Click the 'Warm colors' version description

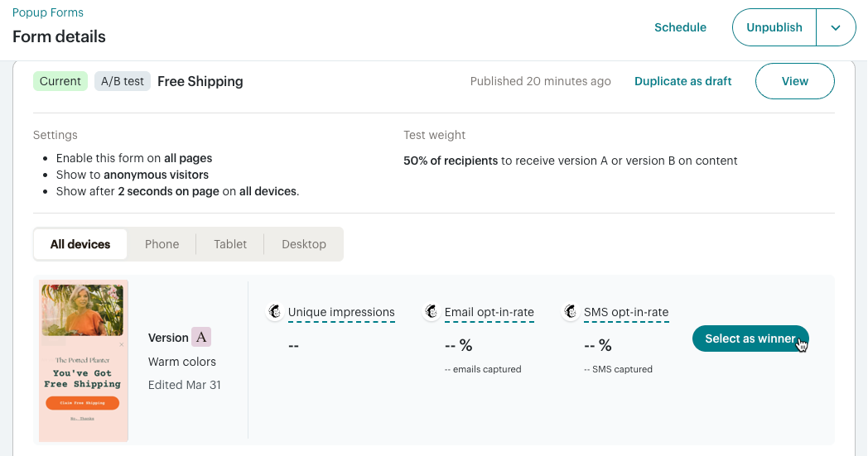point(182,362)
